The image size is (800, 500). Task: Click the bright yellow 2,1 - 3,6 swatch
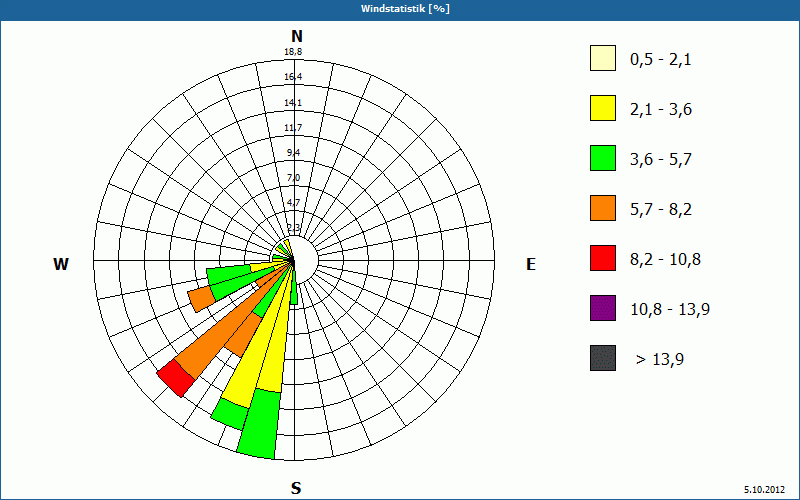click(x=603, y=108)
